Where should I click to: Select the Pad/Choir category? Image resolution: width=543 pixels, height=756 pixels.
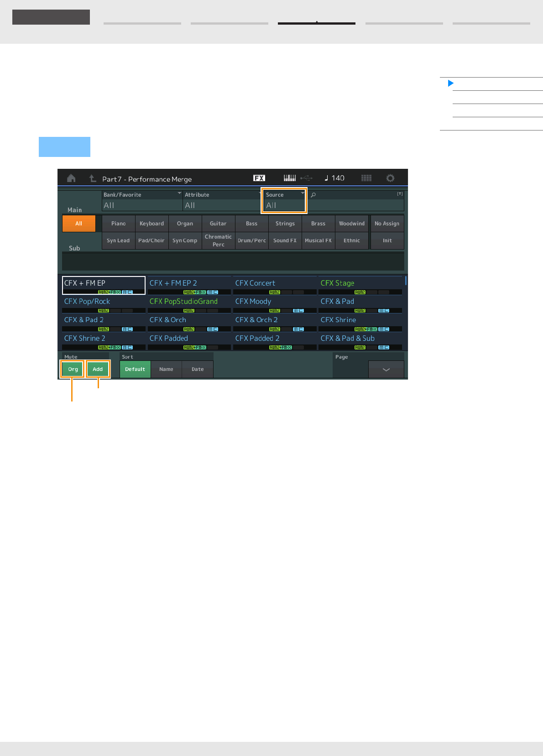pyautogui.click(x=152, y=240)
